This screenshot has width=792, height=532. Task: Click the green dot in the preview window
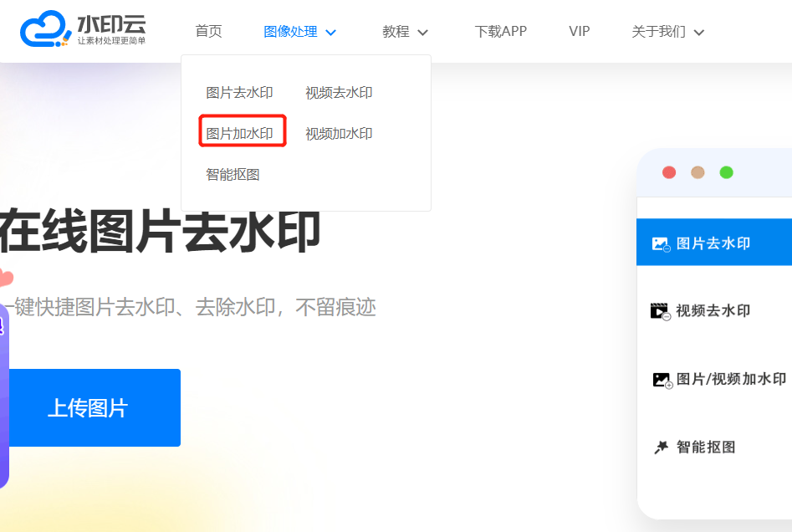click(727, 172)
